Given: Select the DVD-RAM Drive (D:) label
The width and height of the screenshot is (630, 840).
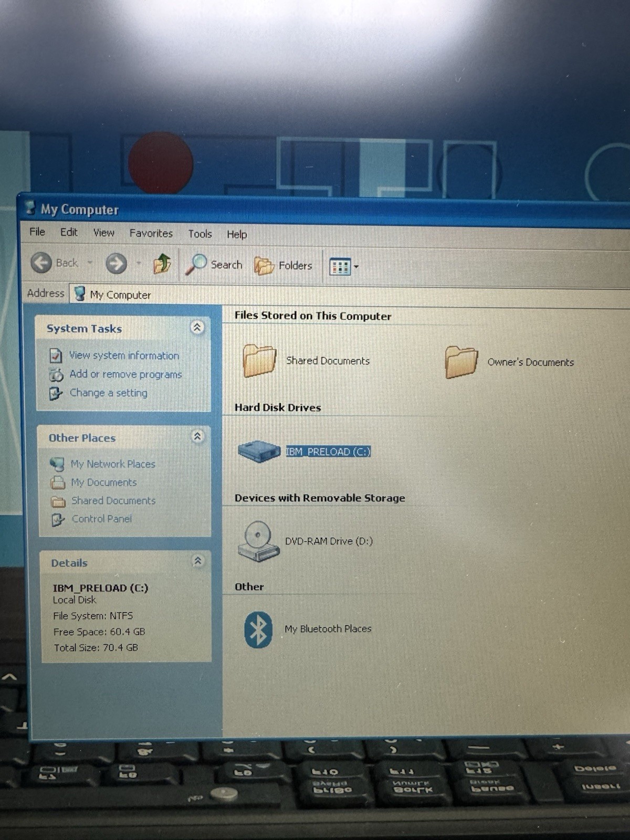Looking at the screenshot, I should (329, 541).
